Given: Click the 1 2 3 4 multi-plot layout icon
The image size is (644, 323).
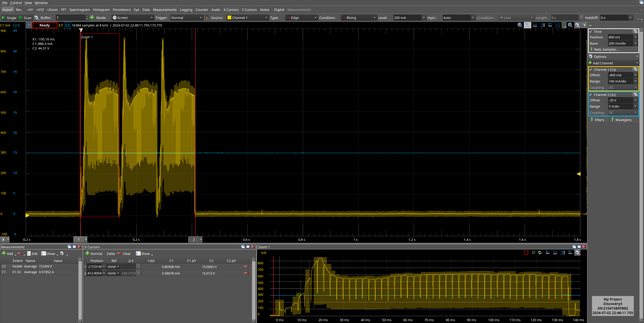Looking at the screenshot, I should tap(558, 25).
